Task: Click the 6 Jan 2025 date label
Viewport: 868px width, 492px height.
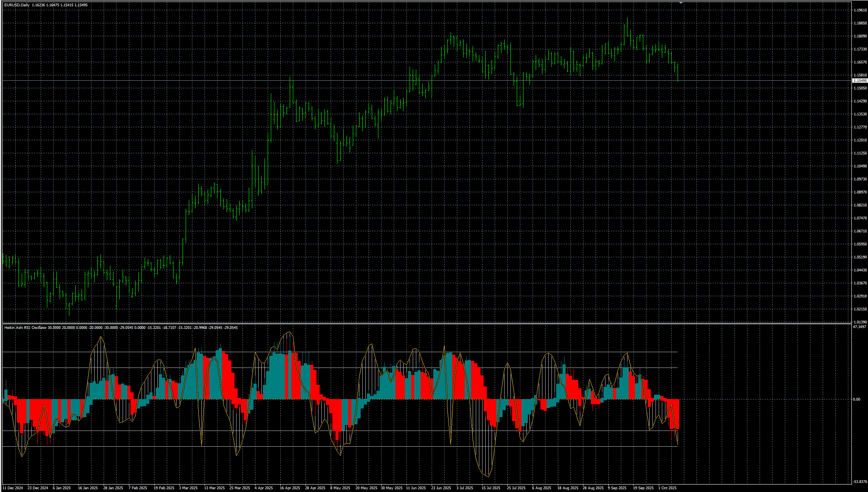Action: point(62,488)
